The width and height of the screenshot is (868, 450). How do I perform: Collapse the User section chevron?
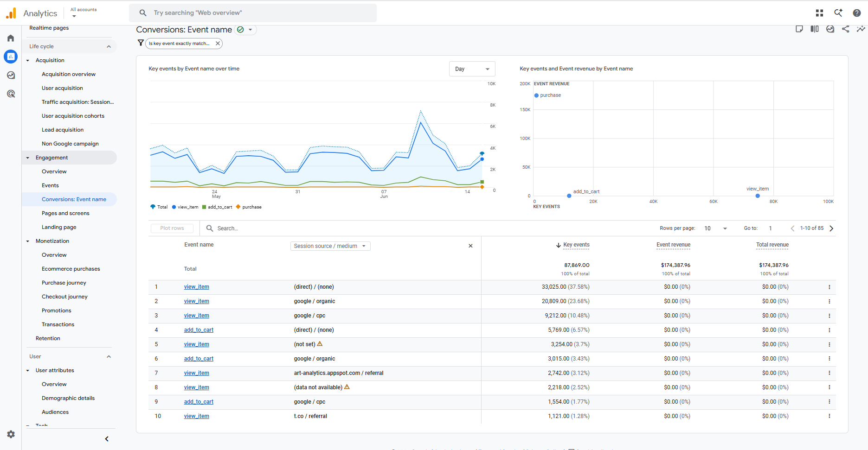click(x=109, y=356)
